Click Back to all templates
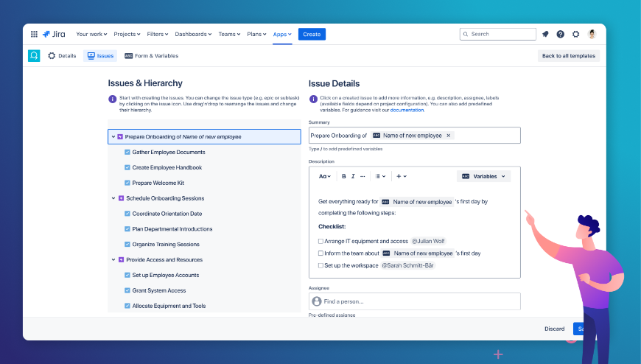The height and width of the screenshot is (364, 641). tap(569, 55)
